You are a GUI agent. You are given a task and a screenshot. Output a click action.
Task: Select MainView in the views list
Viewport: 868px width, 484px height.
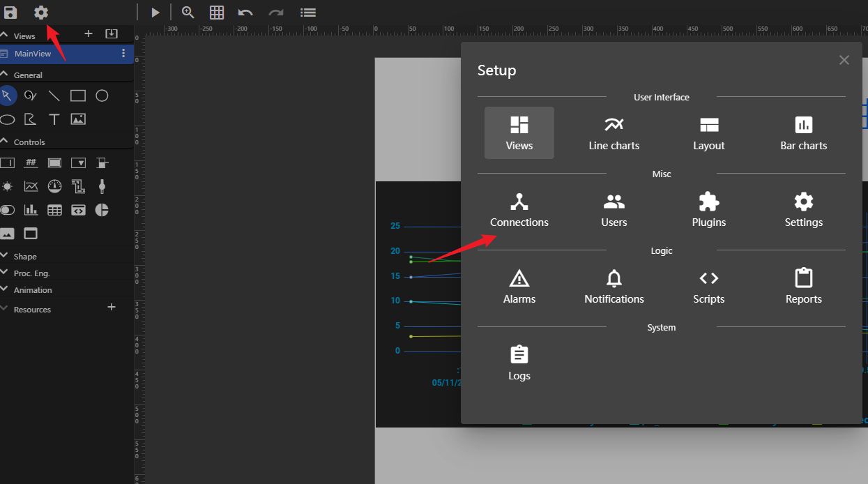66,54
